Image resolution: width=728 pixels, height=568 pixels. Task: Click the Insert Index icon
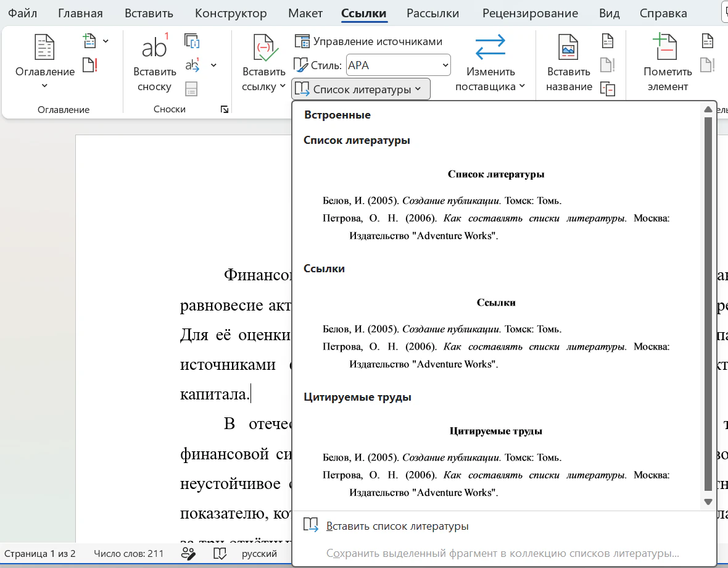(x=707, y=41)
